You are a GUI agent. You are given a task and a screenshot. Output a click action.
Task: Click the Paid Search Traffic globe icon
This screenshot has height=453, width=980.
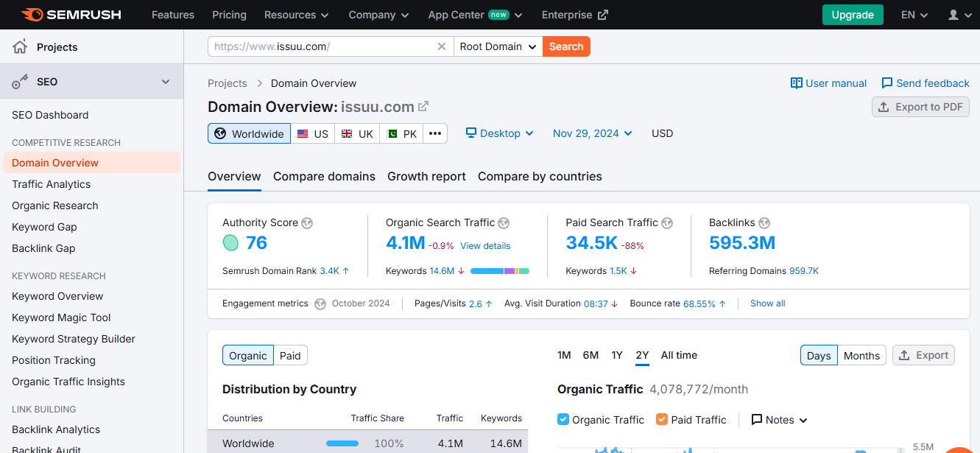point(667,223)
